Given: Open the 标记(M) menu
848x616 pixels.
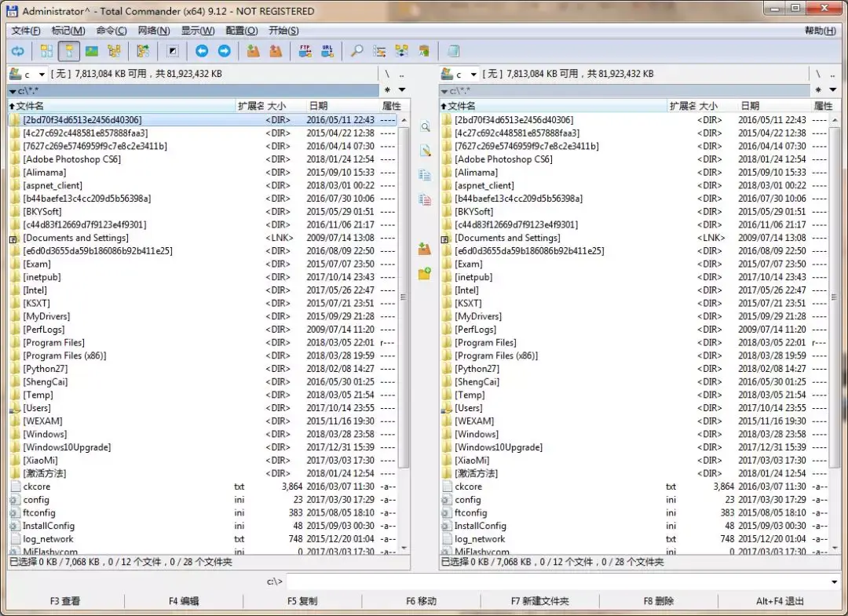Looking at the screenshot, I should (x=68, y=31).
